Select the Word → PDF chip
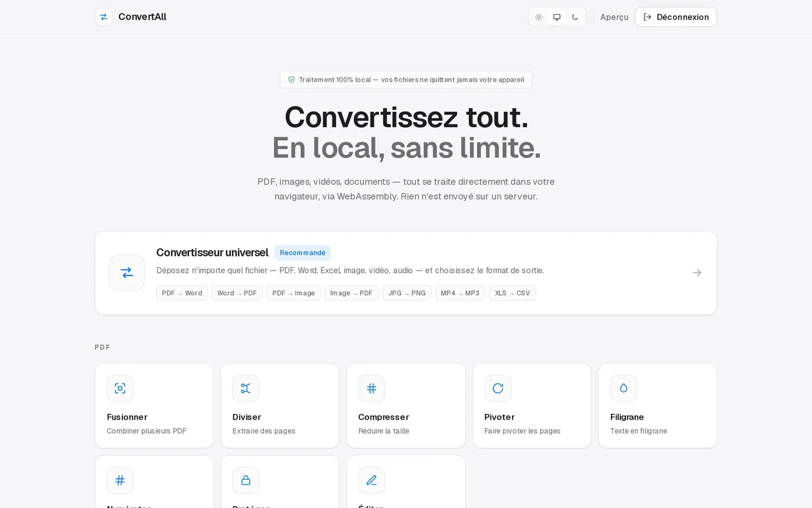Viewport: 812px width, 508px height. pyautogui.click(x=237, y=293)
